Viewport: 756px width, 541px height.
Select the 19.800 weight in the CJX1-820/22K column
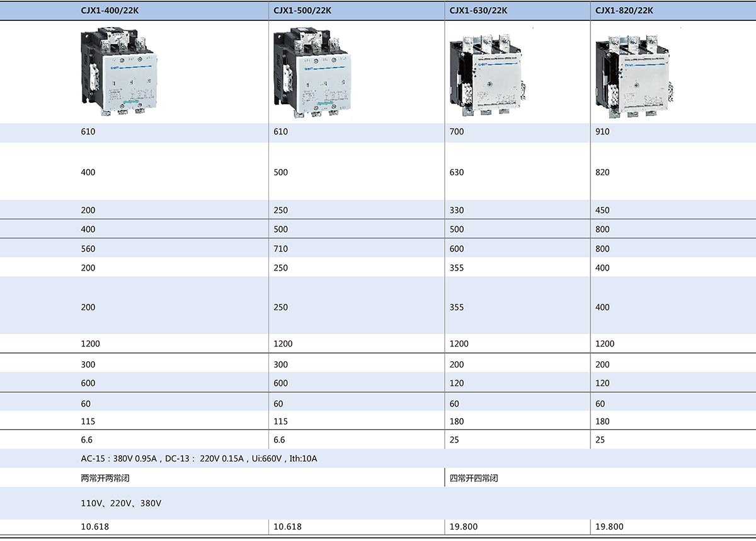609,526
